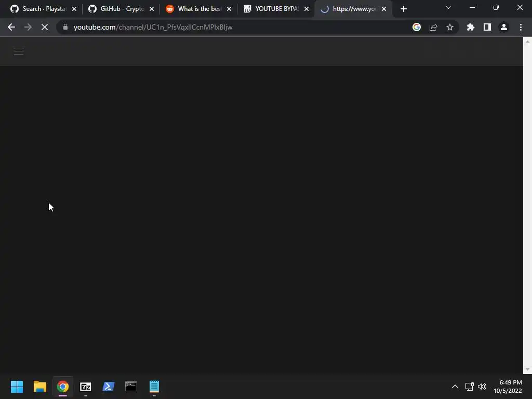Click the volume speaker tray icon
Screen dimensions: 532x399
(x=482, y=387)
